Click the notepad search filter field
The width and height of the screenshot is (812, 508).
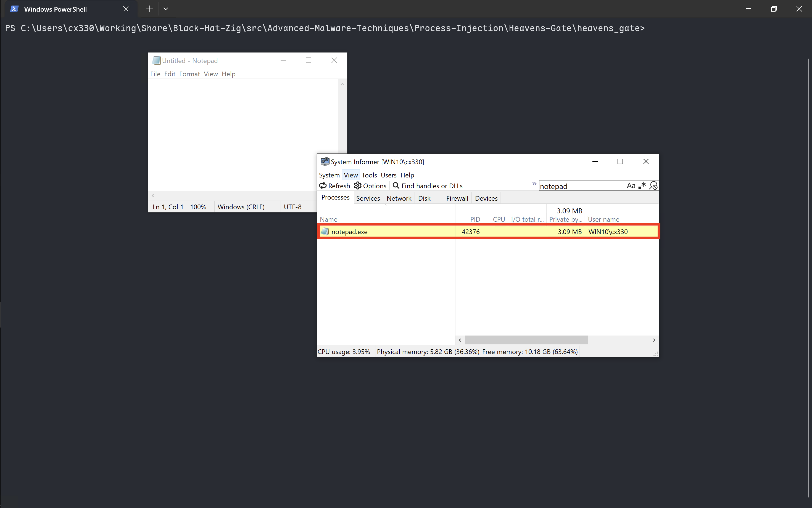581,186
